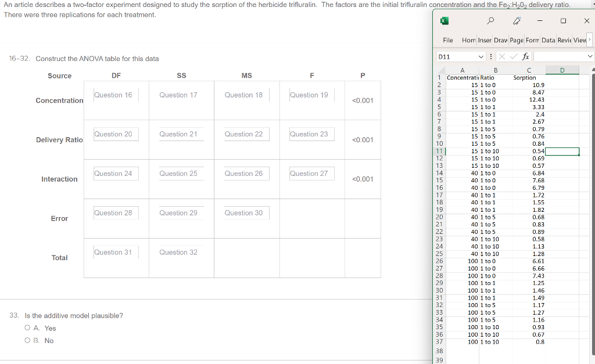
Task: Select radio button B. No for question 33
Action: (27, 340)
